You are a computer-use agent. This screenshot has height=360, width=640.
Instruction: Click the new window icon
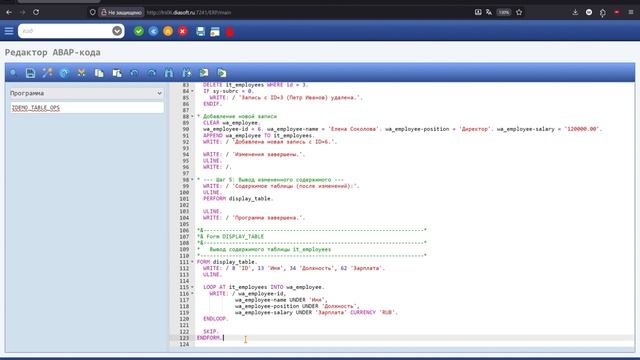tap(215, 32)
